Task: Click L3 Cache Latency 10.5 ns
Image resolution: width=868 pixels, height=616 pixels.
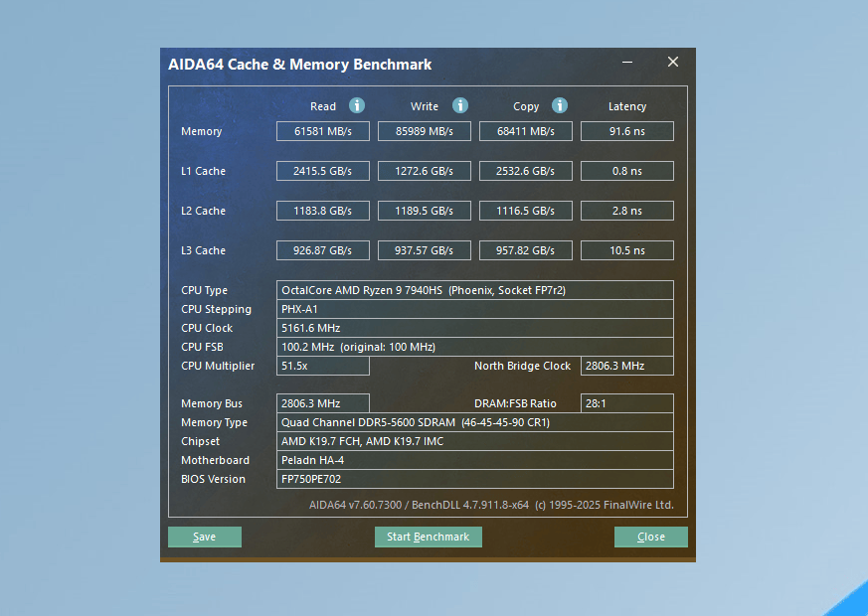Action: [x=627, y=250]
